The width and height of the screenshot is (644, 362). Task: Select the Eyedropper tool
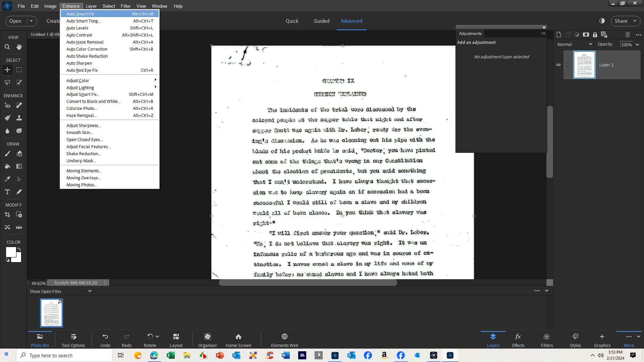tap(7, 179)
